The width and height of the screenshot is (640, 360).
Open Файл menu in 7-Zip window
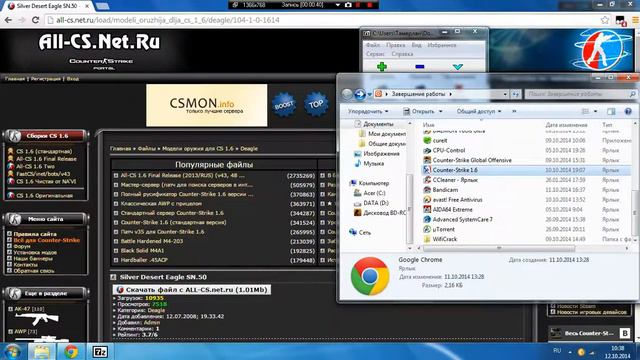[372, 45]
